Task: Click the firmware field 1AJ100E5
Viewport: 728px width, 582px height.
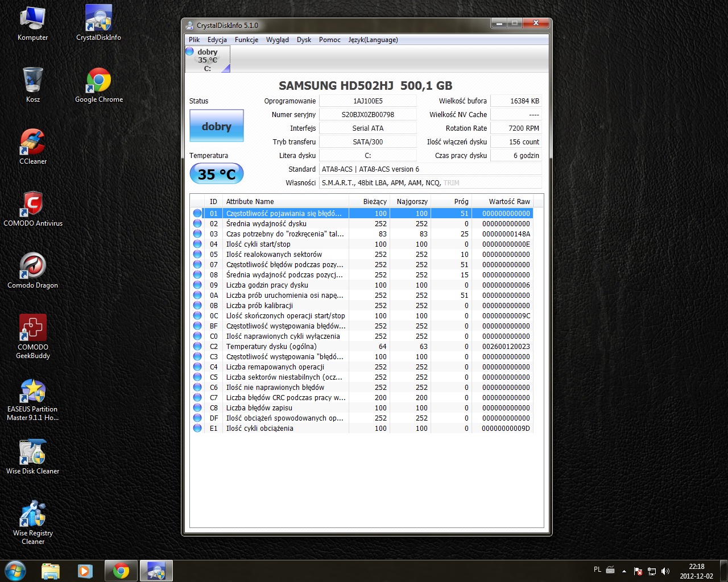Action: pyautogui.click(x=368, y=101)
